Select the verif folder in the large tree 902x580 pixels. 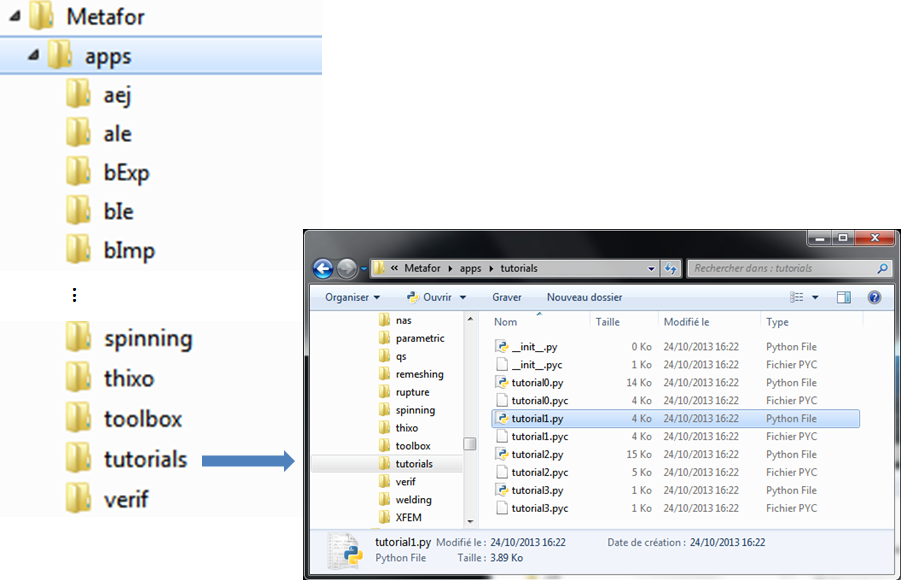tap(107, 498)
